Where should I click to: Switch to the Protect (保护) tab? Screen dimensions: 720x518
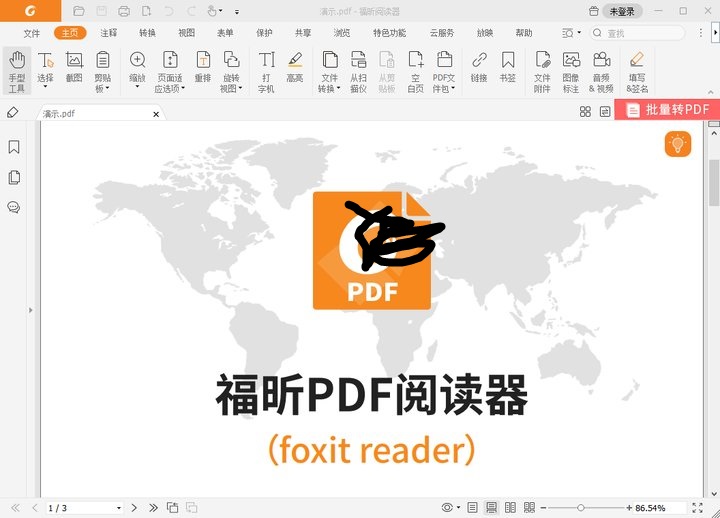pos(264,33)
